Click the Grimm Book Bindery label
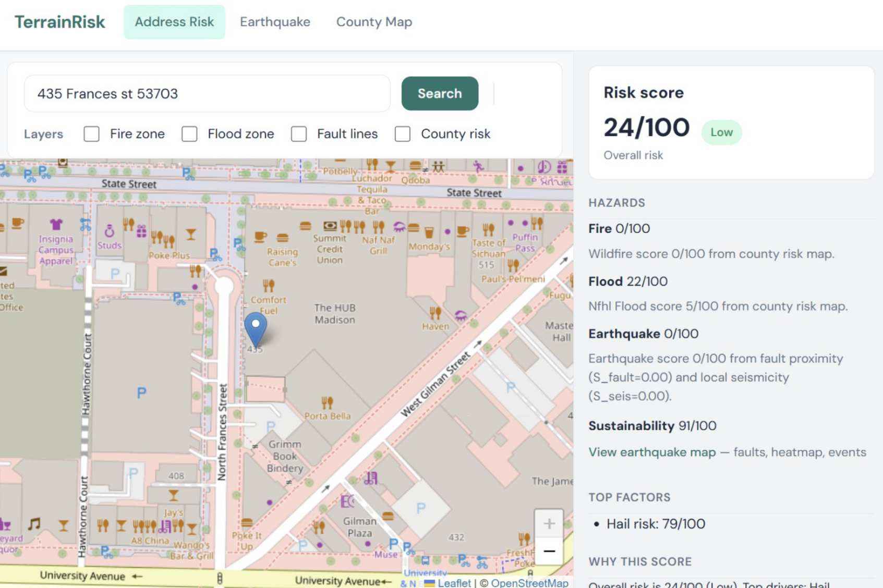883x588 pixels. [285, 456]
